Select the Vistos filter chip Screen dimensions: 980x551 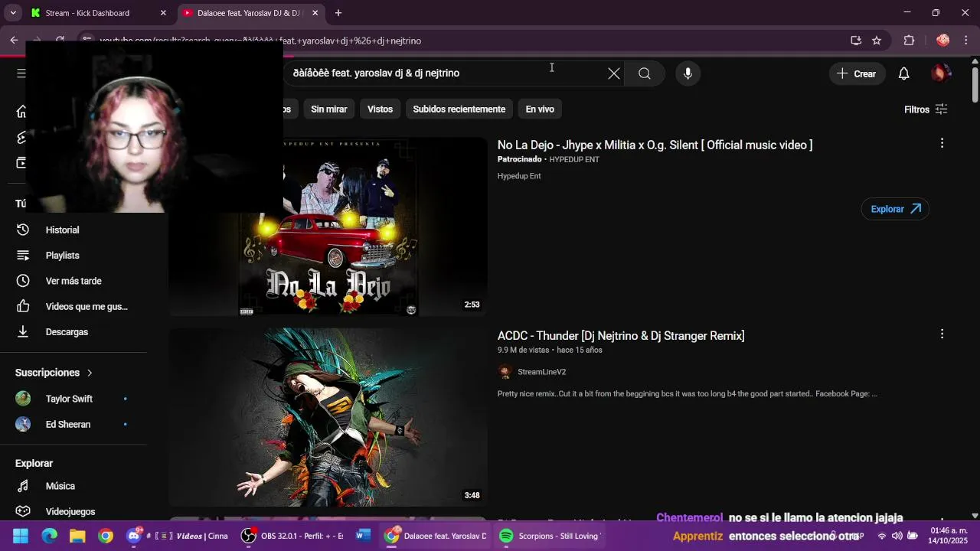point(380,109)
